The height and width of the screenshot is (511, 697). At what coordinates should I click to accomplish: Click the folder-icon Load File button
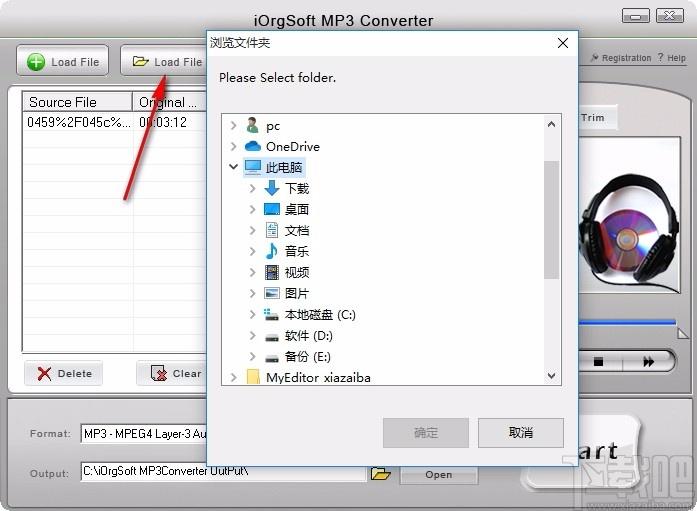[165, 61]
